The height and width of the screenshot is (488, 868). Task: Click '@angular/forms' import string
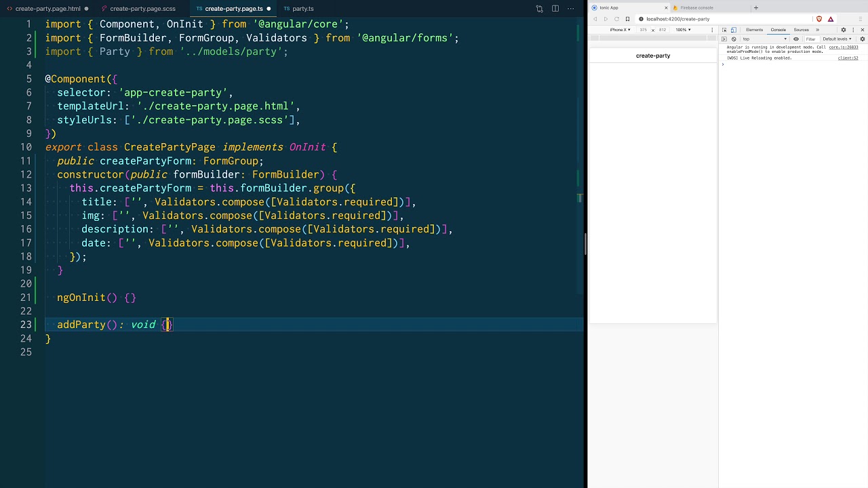pyautogui.click(x=405, y=38)
